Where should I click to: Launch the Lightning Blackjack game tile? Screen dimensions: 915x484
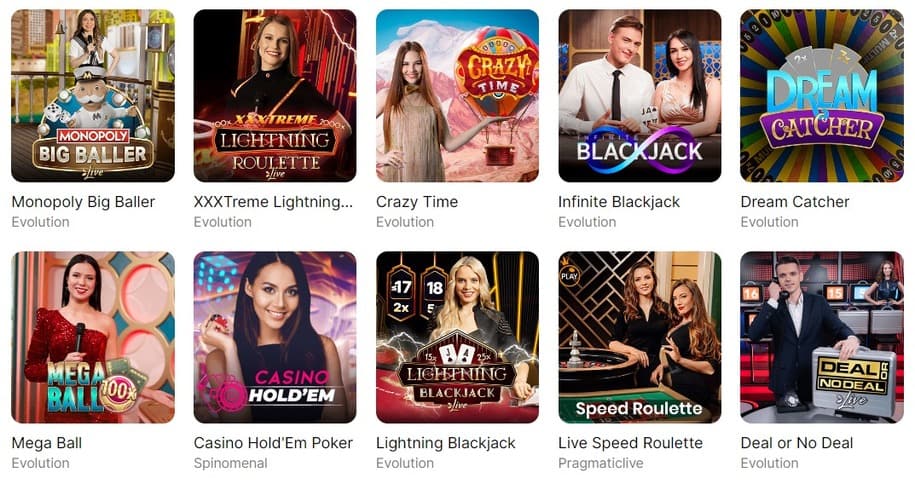click(x=458, y=337)
